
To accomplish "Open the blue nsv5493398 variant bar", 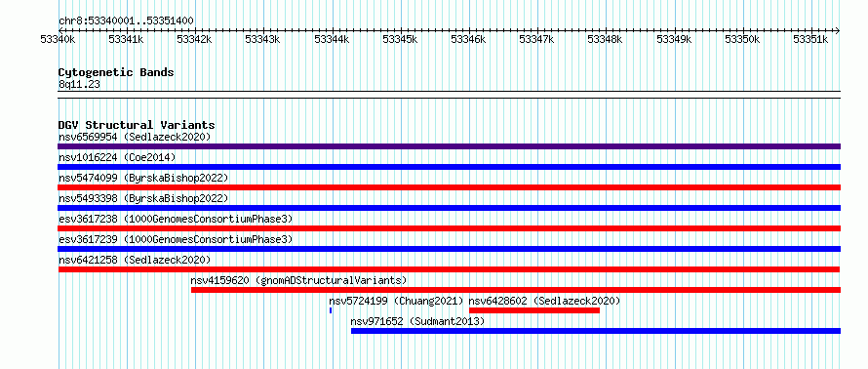I will coord(449,208).
